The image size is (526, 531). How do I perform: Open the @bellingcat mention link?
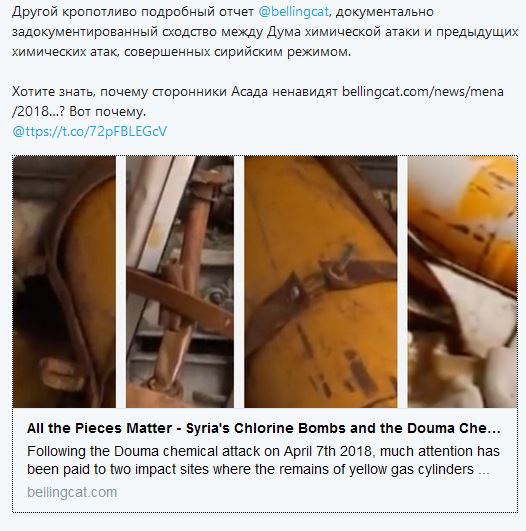[x=293, y=12]
